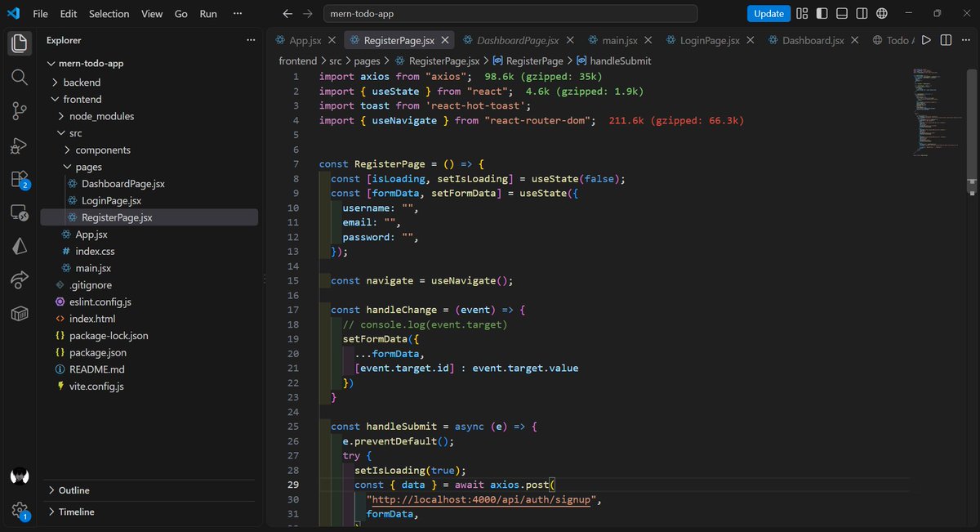Switch to the LoginPage.jsx tab
This screenshot has width=980, height=532.
coord(710,40)
